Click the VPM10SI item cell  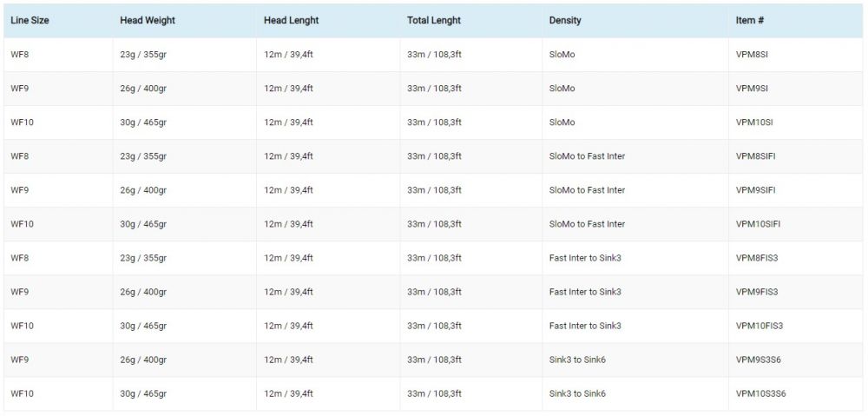(754, 122)
